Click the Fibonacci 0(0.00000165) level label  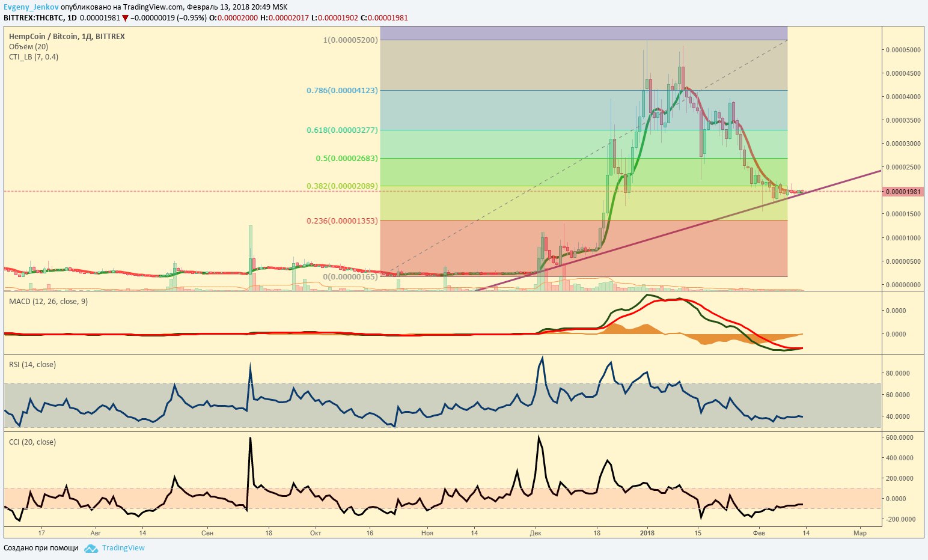click(350, 276)
